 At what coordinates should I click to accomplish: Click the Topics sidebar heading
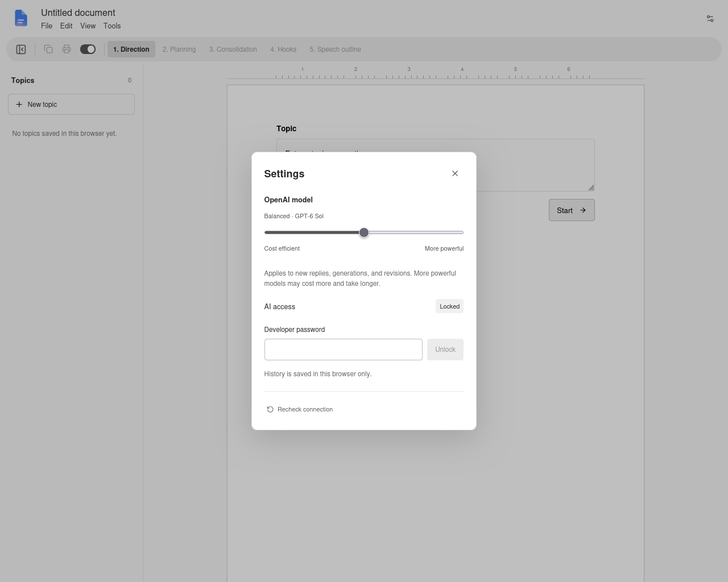tap(23, 80)
